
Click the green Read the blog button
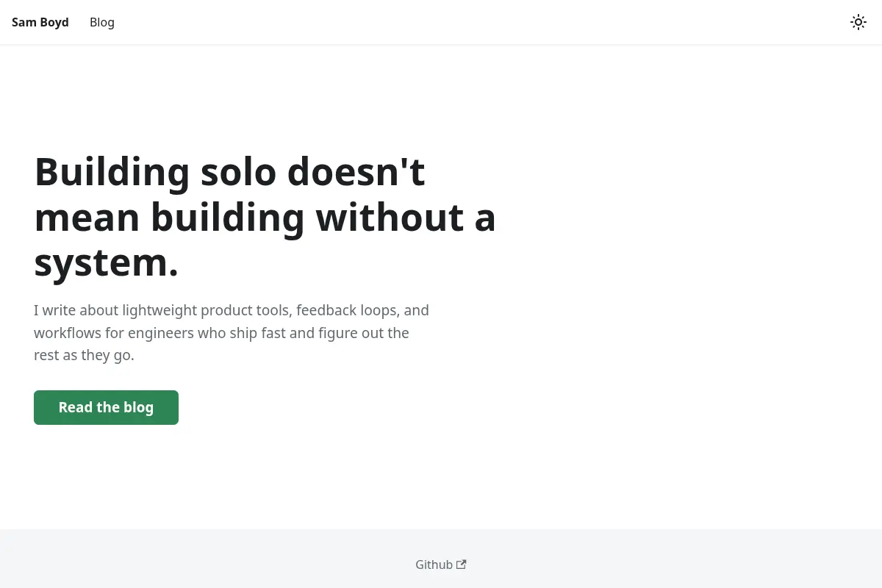106,407
